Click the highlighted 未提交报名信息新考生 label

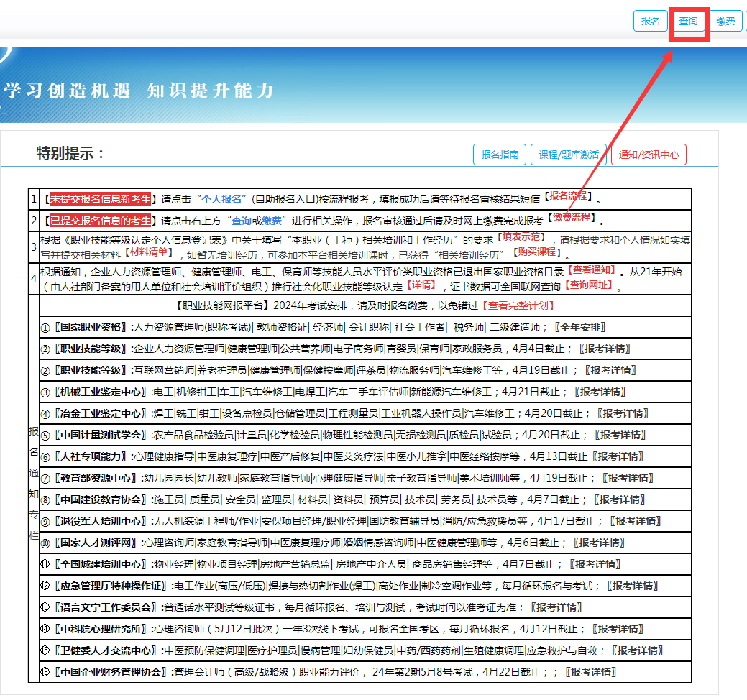pyautogui.click(x=101, y=199)
